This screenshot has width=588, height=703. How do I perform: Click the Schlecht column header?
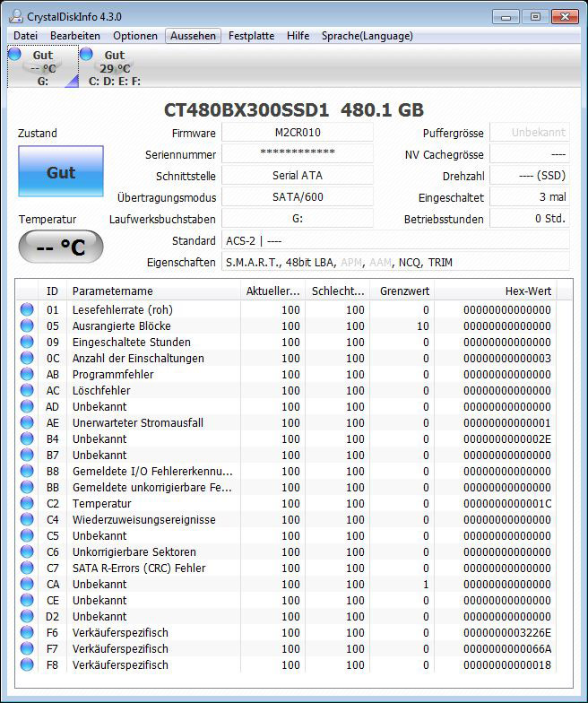(x=338, y=291)
